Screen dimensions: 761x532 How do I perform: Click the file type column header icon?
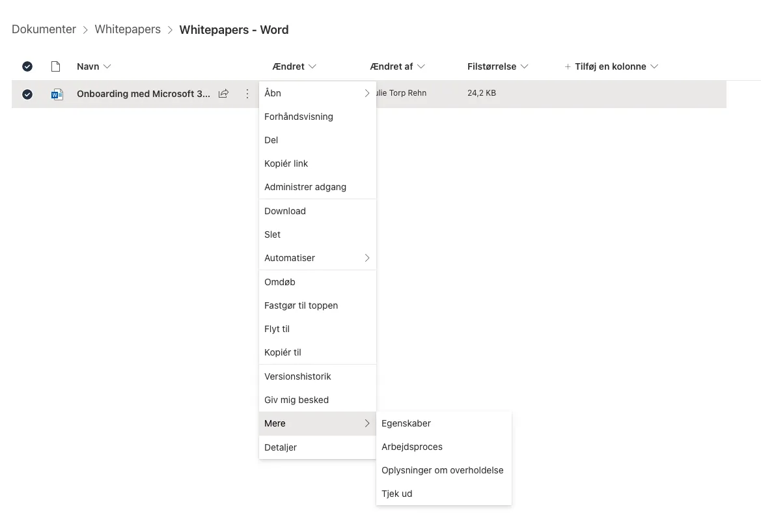click(56, 66)
